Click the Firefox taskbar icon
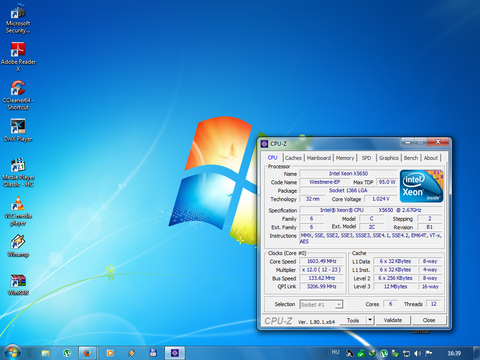 click(87, 353)
